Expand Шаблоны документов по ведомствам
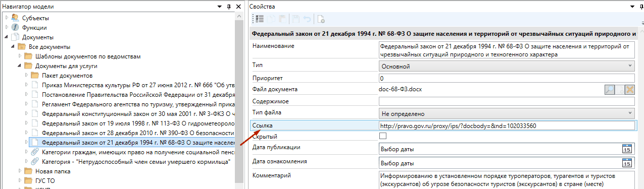This screenshot has width=644, height=189. coord(20,56)
